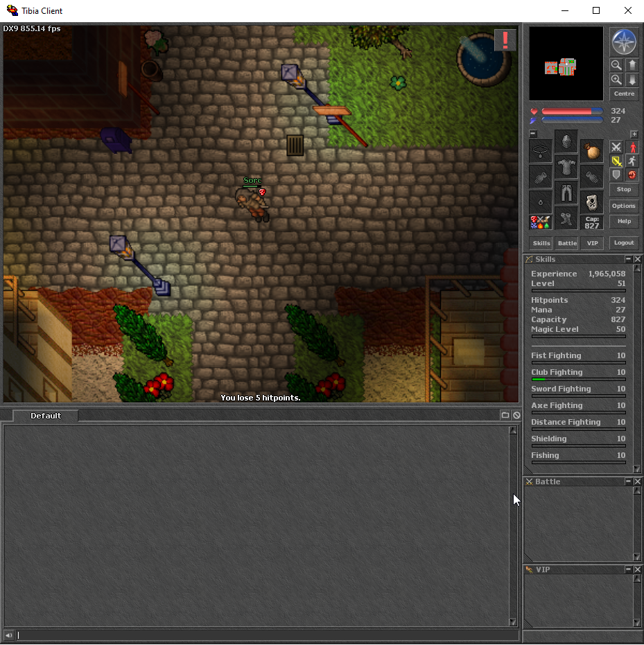Click the Centre minimap button
This screenshot has width=644, height=645.
point(624,94)
